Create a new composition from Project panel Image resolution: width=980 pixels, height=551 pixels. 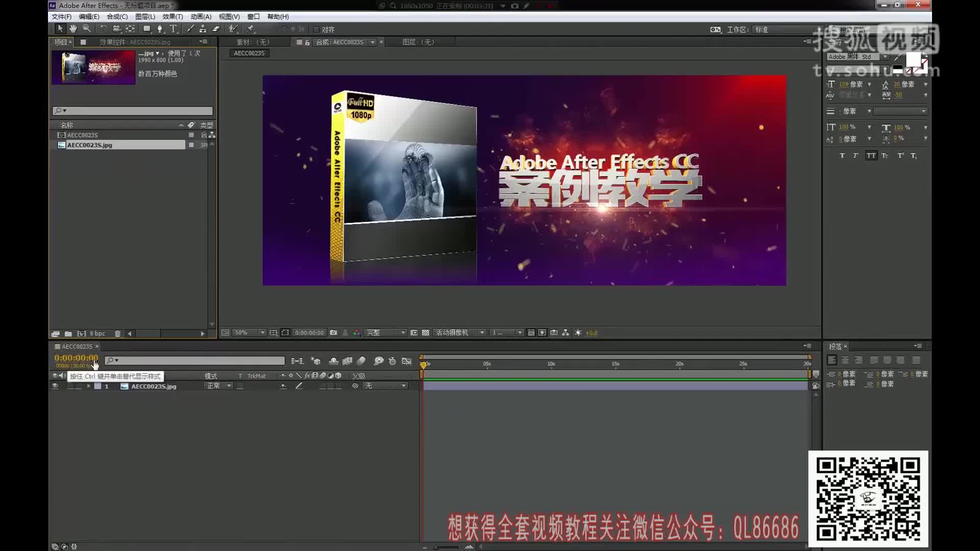click(81, 334)
